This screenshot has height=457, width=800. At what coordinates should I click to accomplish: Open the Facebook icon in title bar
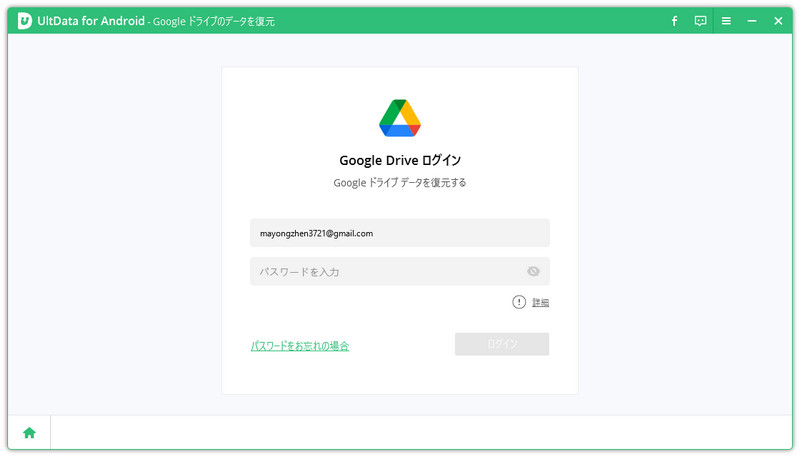pos(674,21)
